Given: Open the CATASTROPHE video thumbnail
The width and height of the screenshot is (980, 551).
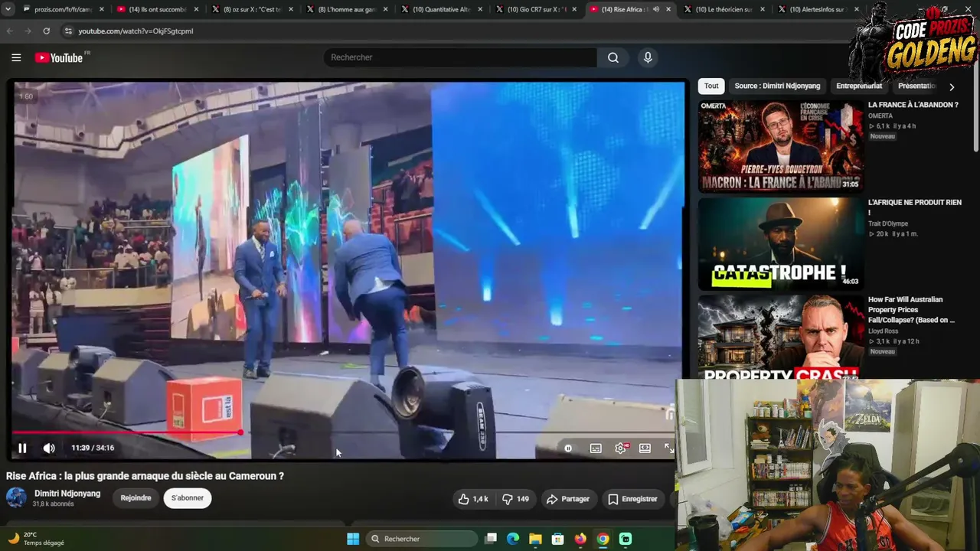Looking at the screenshot, I should point(780,243).
